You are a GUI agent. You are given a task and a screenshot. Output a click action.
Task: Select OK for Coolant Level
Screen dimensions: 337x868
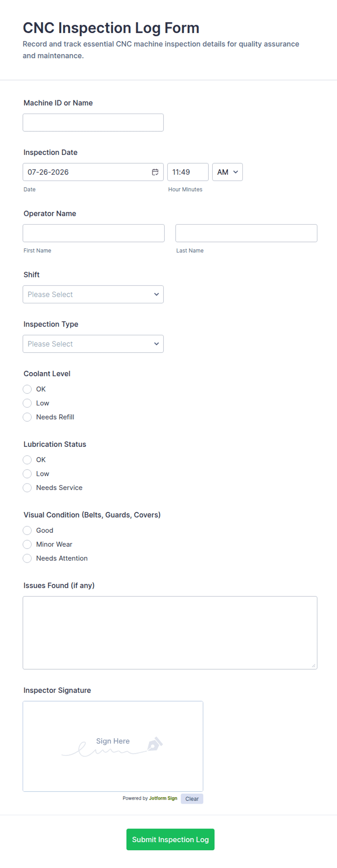(x=27, y=389)
